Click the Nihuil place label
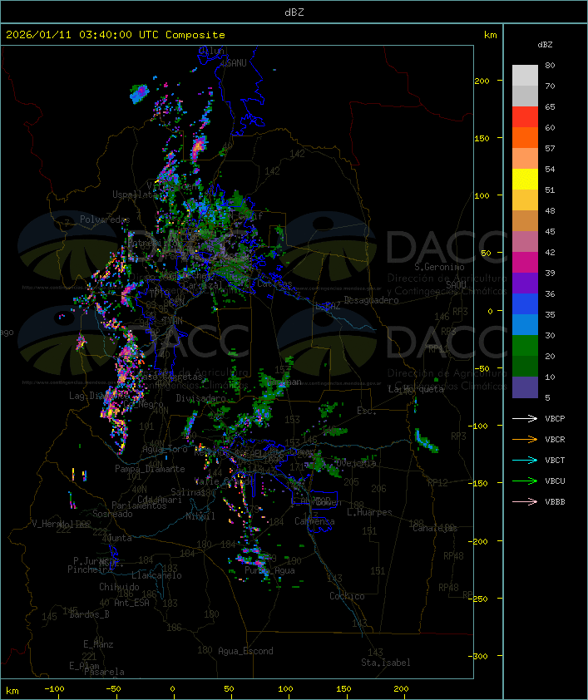 point(200,516)
